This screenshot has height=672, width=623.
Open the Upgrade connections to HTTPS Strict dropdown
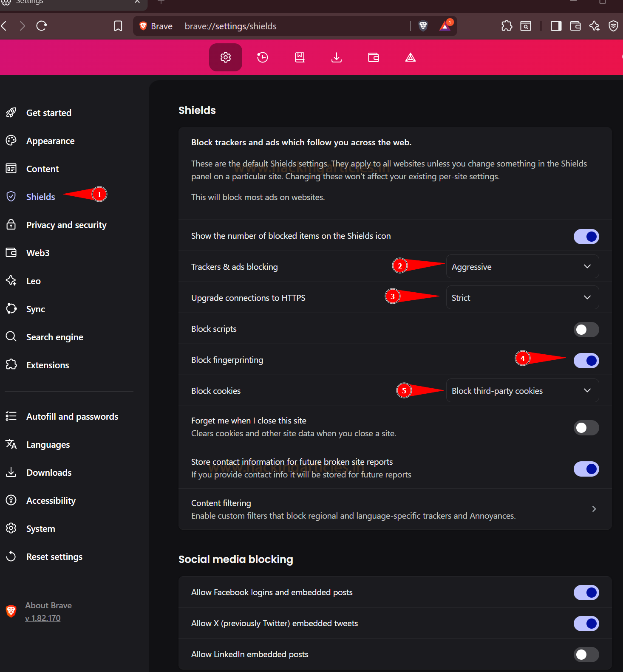522,297
